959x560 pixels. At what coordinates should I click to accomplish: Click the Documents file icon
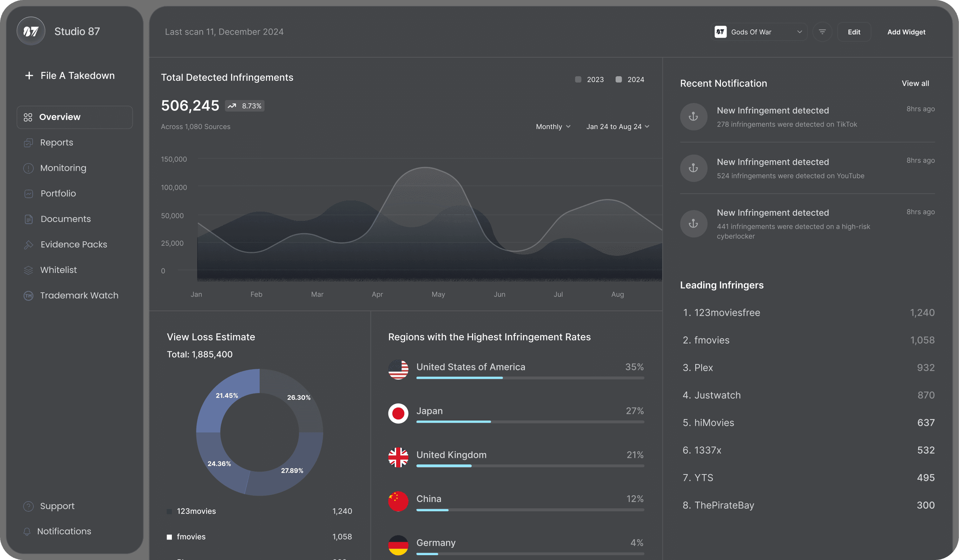pos(29,219)
